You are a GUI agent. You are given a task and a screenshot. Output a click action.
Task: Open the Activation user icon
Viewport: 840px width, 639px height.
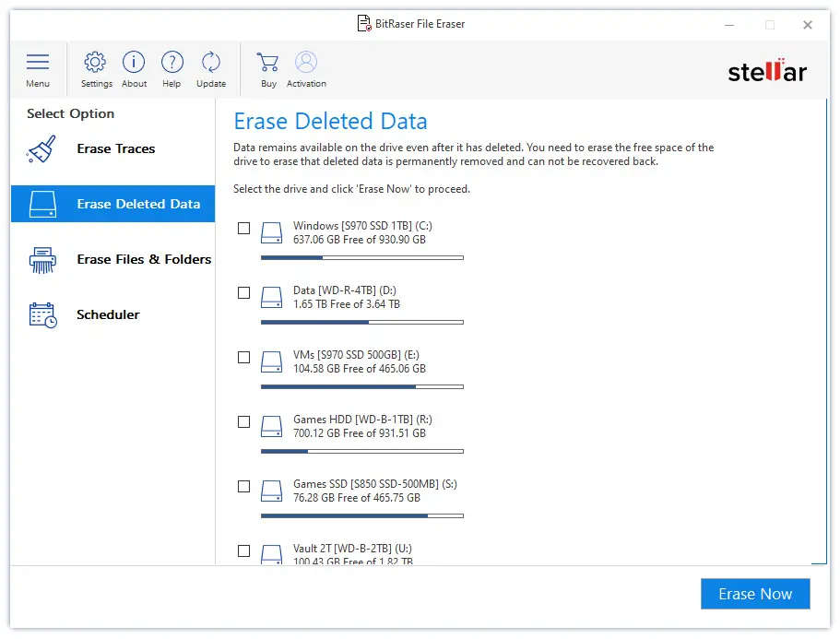(x=306, y=62)
